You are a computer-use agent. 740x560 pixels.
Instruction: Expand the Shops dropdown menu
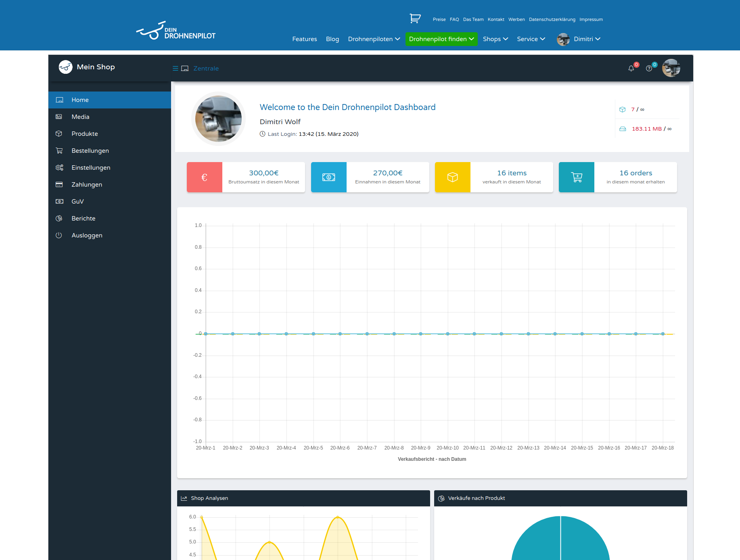(495, 39)
